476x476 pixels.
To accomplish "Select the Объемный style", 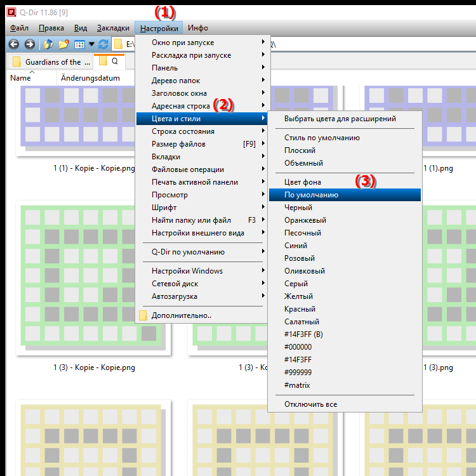I will point(345,163).
